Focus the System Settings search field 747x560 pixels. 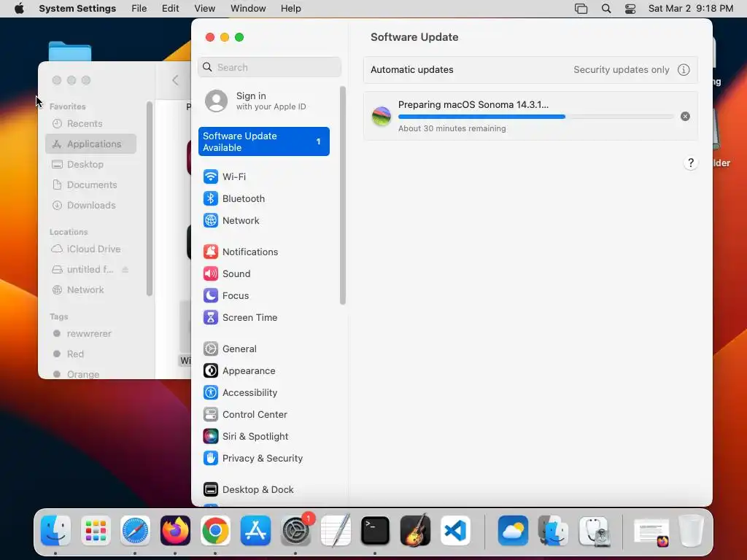pos(269,67)
